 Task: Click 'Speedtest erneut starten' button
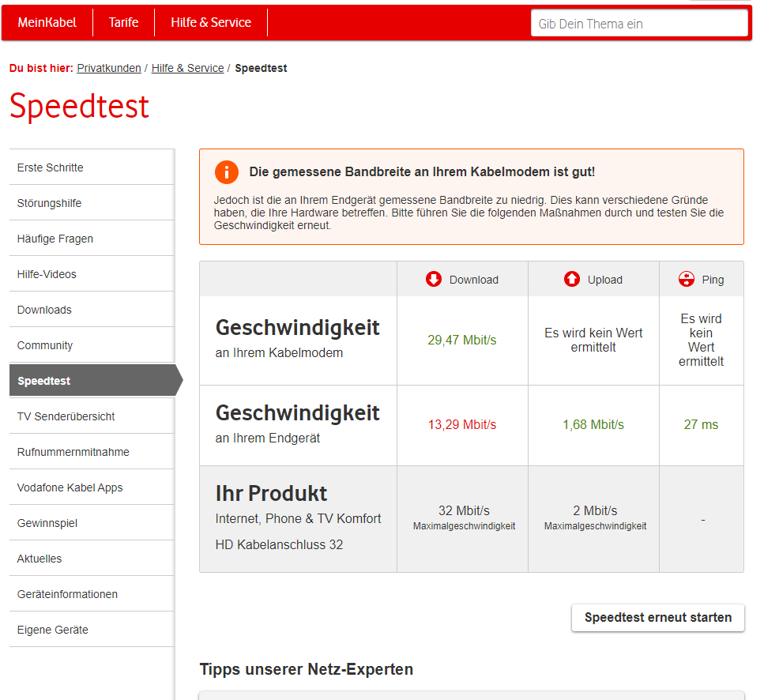pyautogui.click(x=658, y=618)
